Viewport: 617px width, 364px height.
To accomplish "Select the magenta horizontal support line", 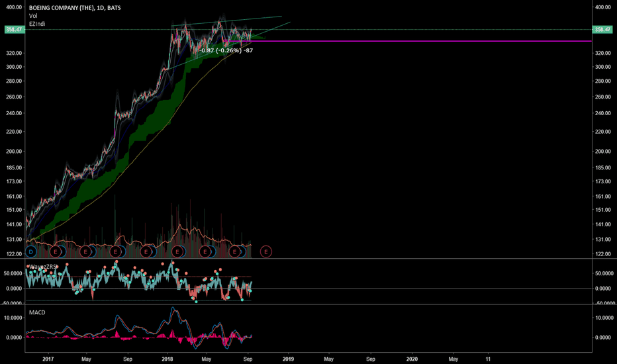I will [409, 41].
